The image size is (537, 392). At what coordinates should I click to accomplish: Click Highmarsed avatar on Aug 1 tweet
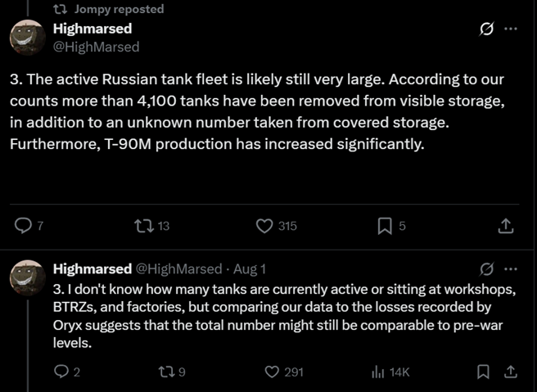(26, 277)
